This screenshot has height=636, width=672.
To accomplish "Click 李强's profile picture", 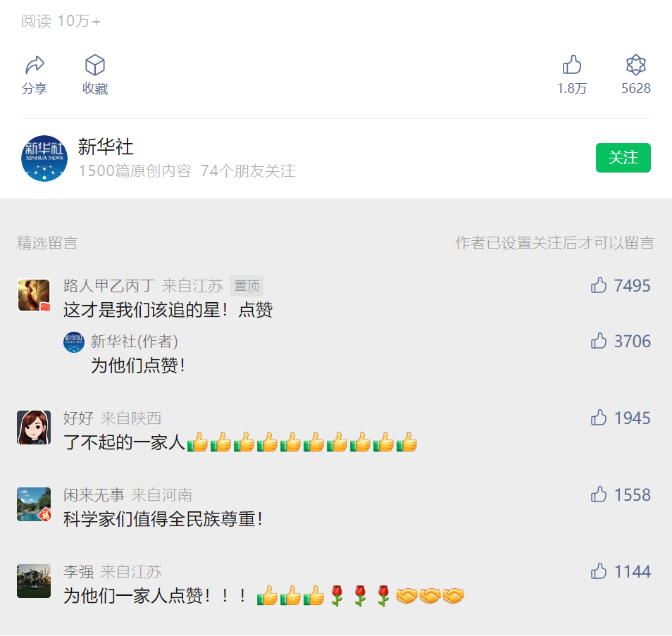I will [x=34, y=581].
